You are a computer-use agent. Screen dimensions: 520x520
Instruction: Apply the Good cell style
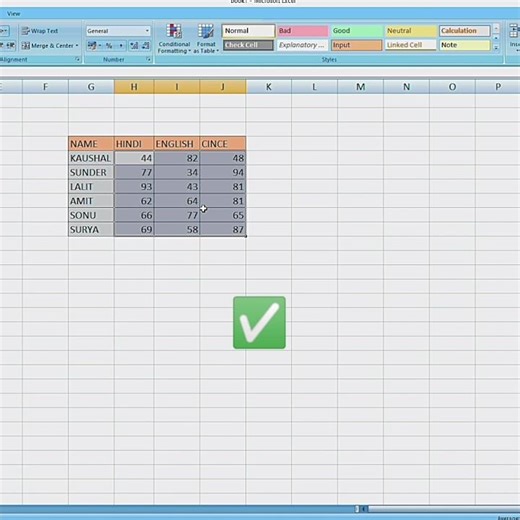click(x=356, y=31)
